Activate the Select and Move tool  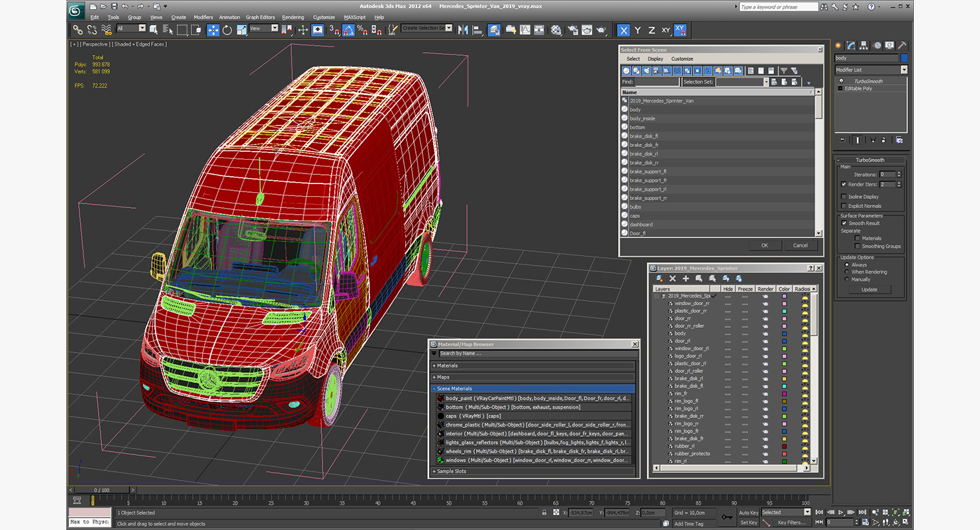click(x=213, y=30)
